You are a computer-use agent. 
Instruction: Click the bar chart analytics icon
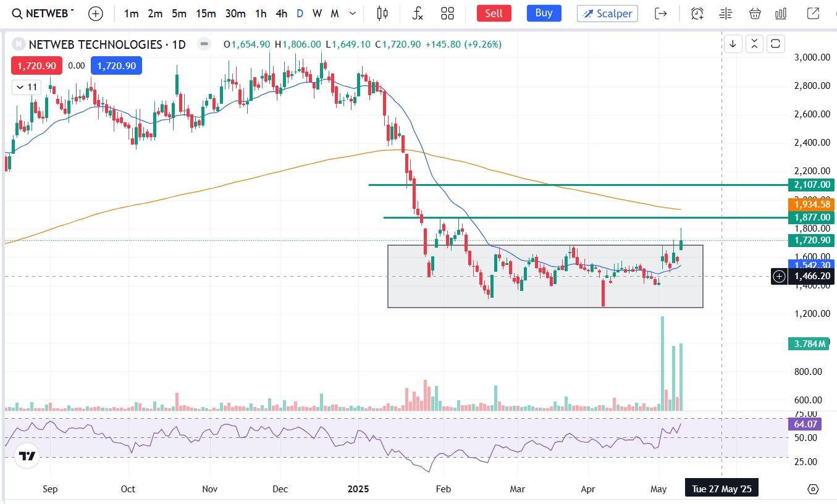tap(781, 13)
